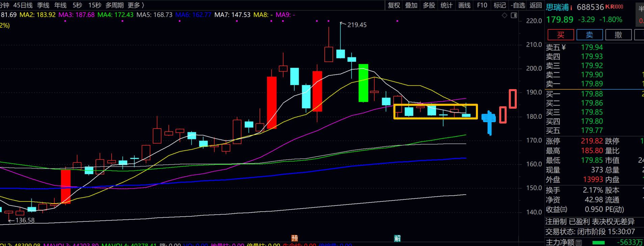Select the 年线 yearly period tab

pos(60,5)
